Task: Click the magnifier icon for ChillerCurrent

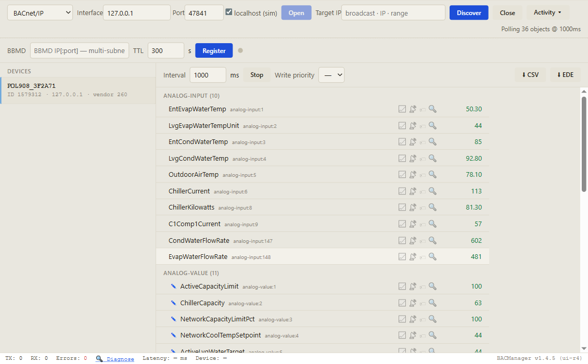Action: 432,191
